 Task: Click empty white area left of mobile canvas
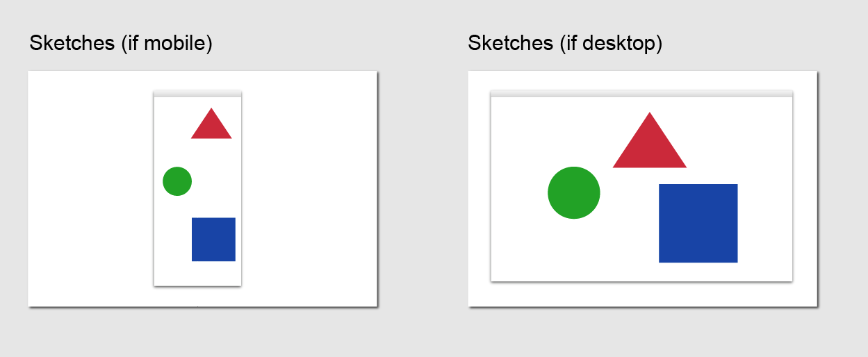pyautogui.click(x=90, y=188)
